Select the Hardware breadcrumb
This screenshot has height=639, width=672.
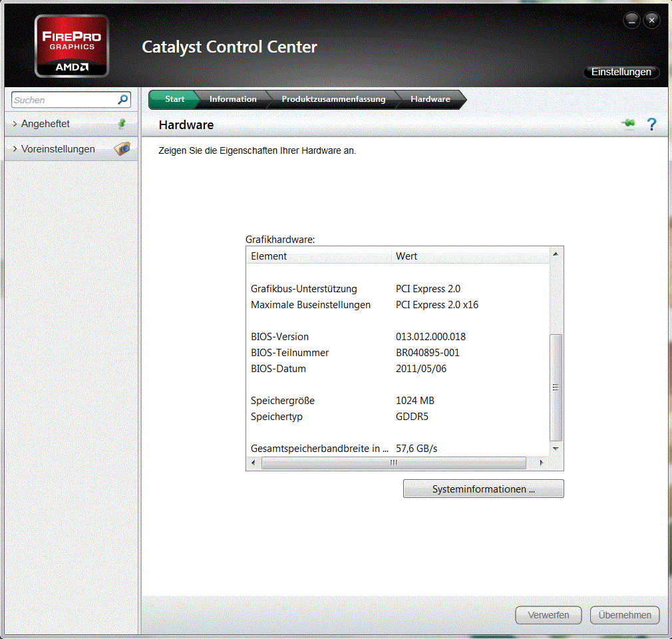click(x=430, y=99)
